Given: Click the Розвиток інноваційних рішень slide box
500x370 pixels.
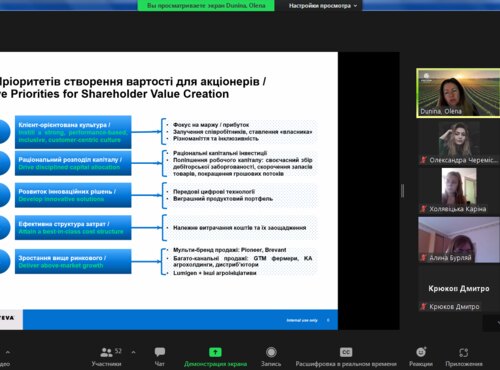Looking at the screenshot, I should point(73,195).
